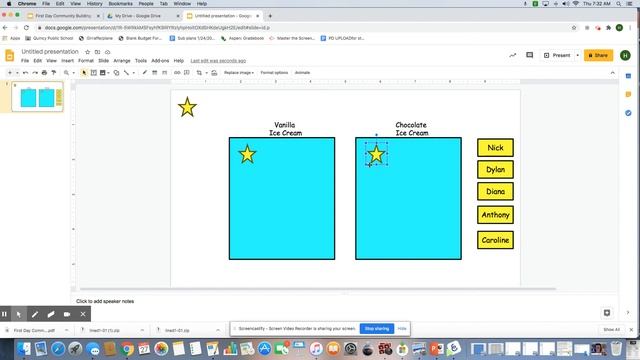Click Format options in the toolbar
The height and width of the screenshot is (360, 640).
(274, 73)
